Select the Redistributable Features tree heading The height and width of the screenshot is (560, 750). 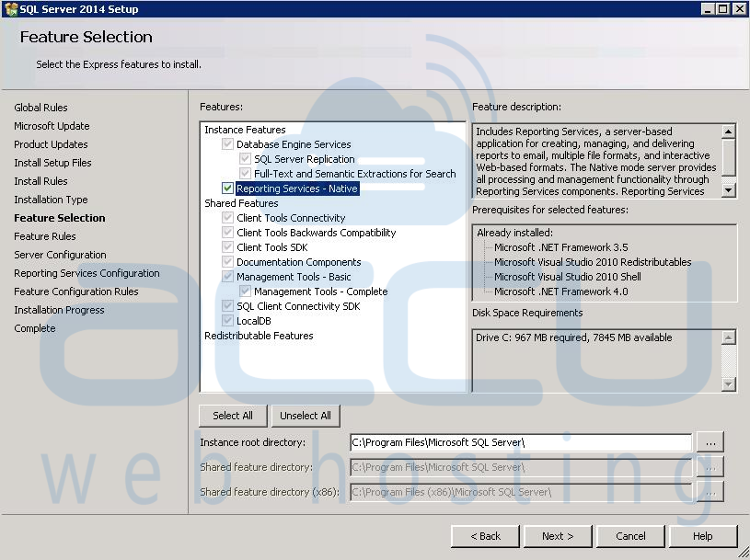pyautogui.click(x=259, y=336)
